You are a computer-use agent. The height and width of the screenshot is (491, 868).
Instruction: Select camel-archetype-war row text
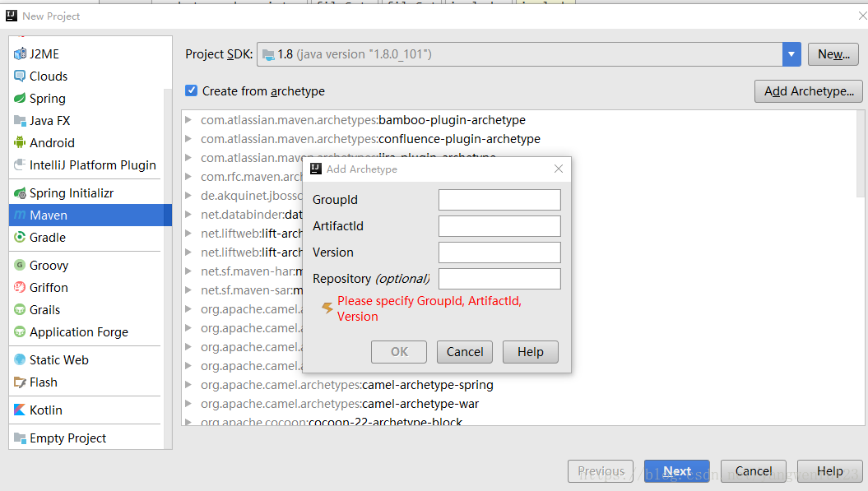(x=339, y=404)
